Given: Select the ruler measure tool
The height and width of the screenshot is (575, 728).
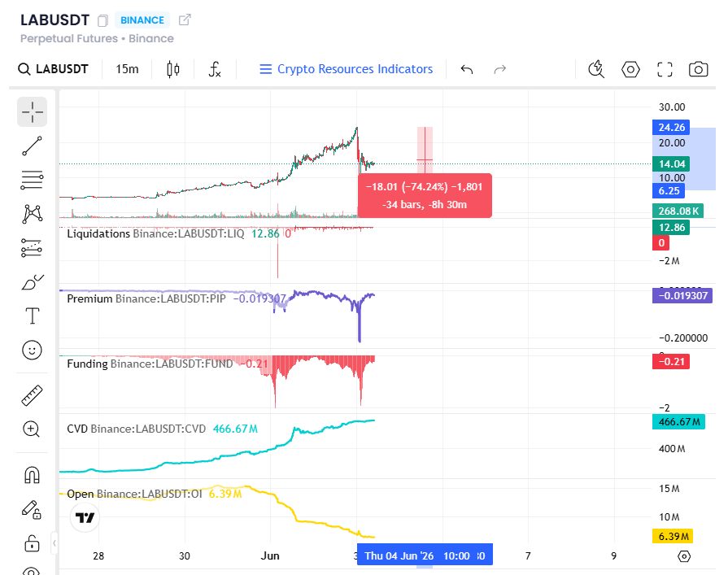Looking at the screenshot, I should pyautogui.click(x=32, y=395).
